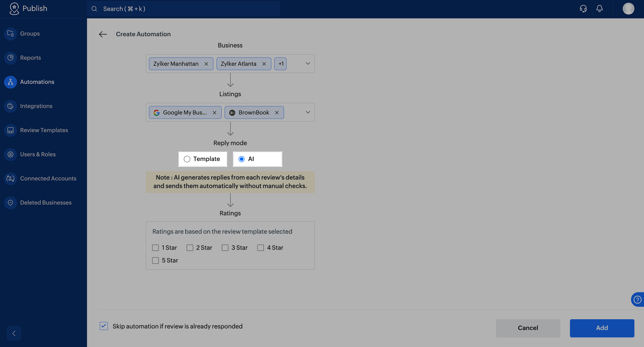This screenshot has height=347, width=644.
Task: Go to Groups menu item
Action: coord(30,34)
